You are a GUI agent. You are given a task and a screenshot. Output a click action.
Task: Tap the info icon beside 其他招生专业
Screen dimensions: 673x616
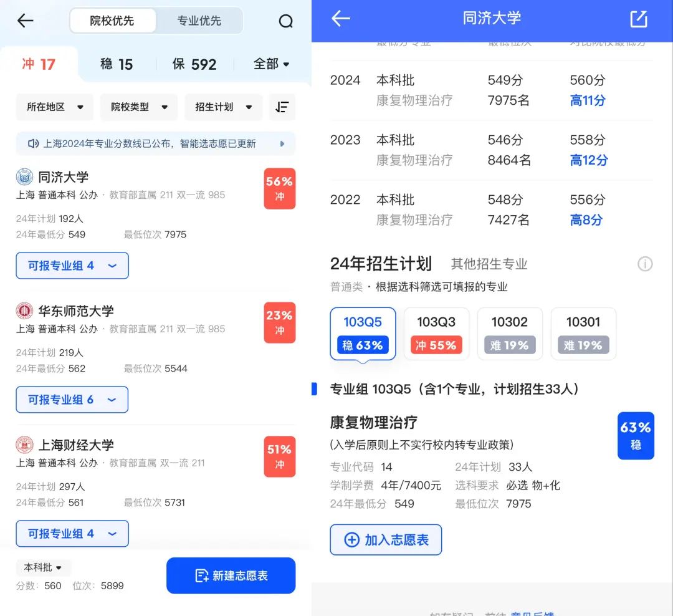coord(645,264)
